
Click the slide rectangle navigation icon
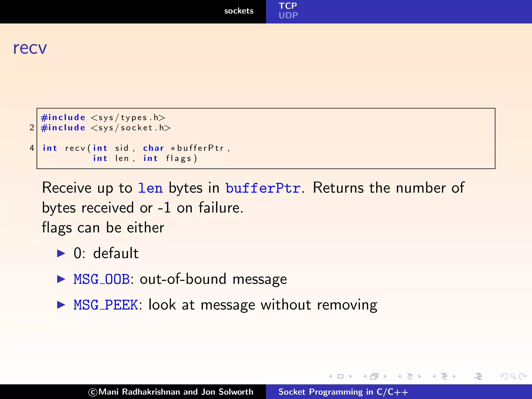[x=340, y=376]
